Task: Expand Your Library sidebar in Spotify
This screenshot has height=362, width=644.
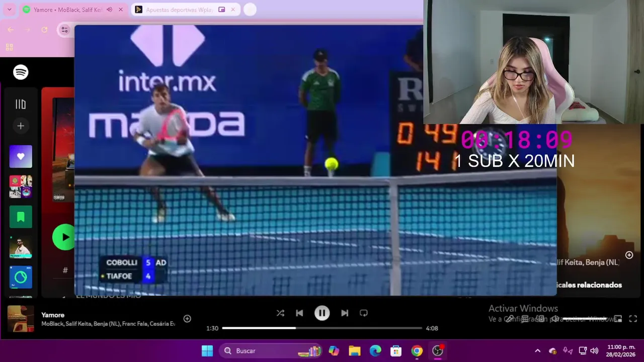Action: [x=21, y=104]
